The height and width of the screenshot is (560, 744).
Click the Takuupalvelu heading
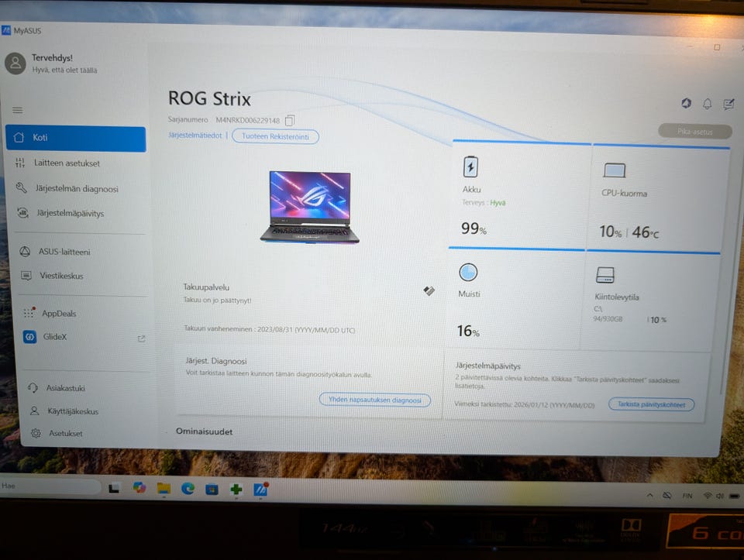pyautogui.click(x=206, y=287)
